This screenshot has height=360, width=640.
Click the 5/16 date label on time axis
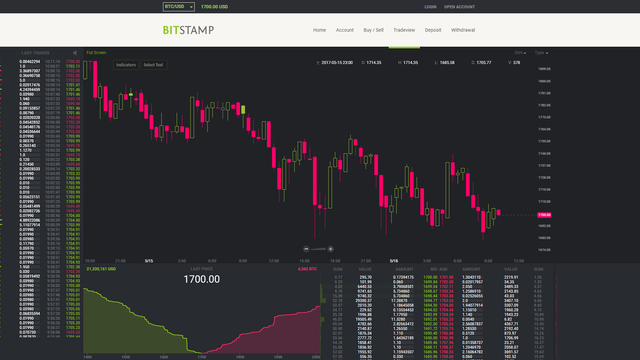point(393,261)
